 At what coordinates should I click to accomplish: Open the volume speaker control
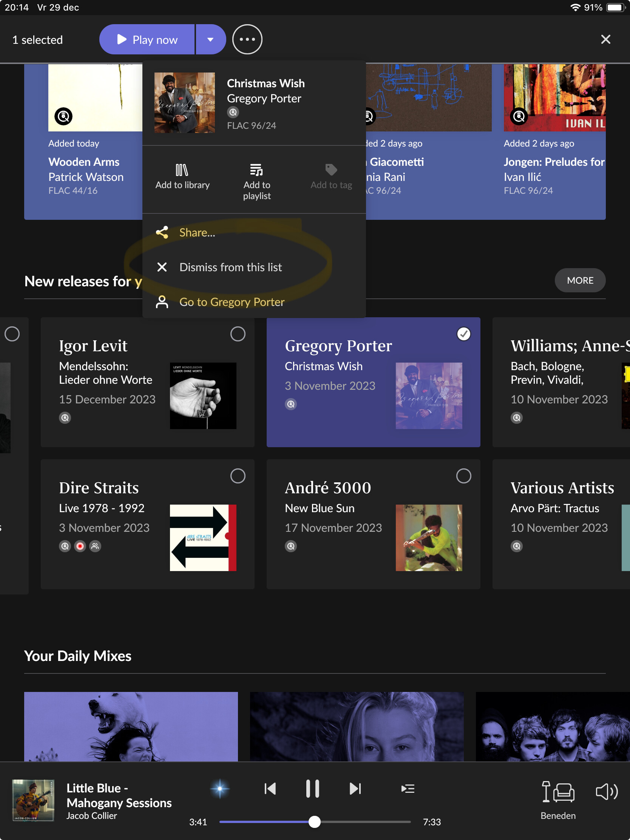pyautogui.click(x=606, y=792)
